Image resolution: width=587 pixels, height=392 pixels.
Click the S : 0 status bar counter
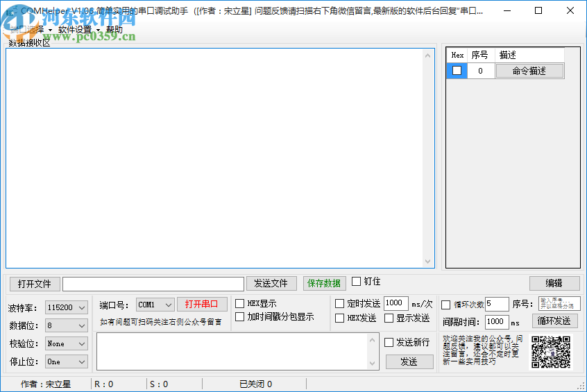click(x=159, y=384)
